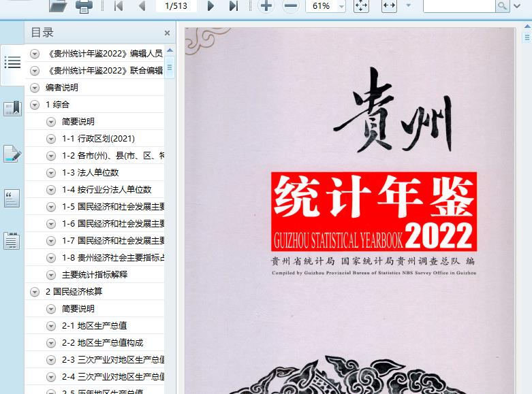Toggle arrow beside 2-1 地区生产总值
The image size is (532, 394).
(51, 326)
